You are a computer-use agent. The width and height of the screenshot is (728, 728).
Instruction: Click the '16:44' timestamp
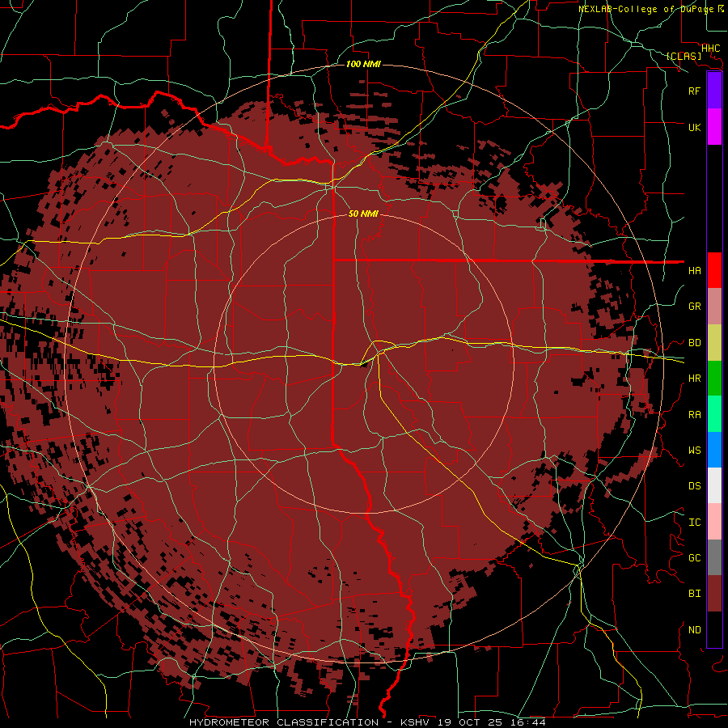pyautogui.click(x=530, y=722)
